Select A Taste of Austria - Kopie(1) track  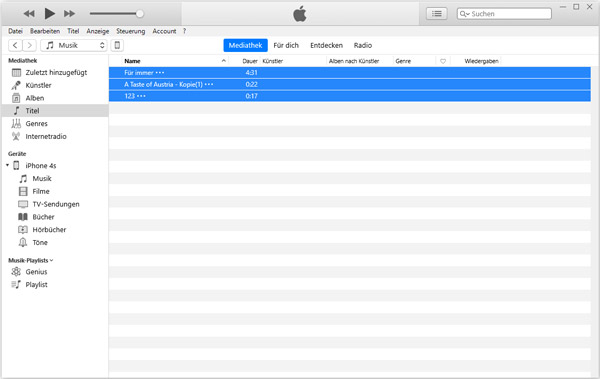coord(350,84)
